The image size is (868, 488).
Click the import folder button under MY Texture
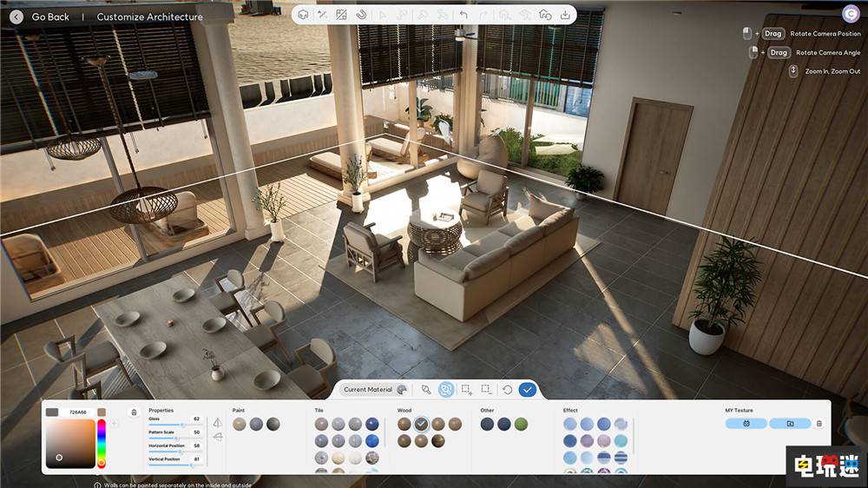tap(790, 424)
